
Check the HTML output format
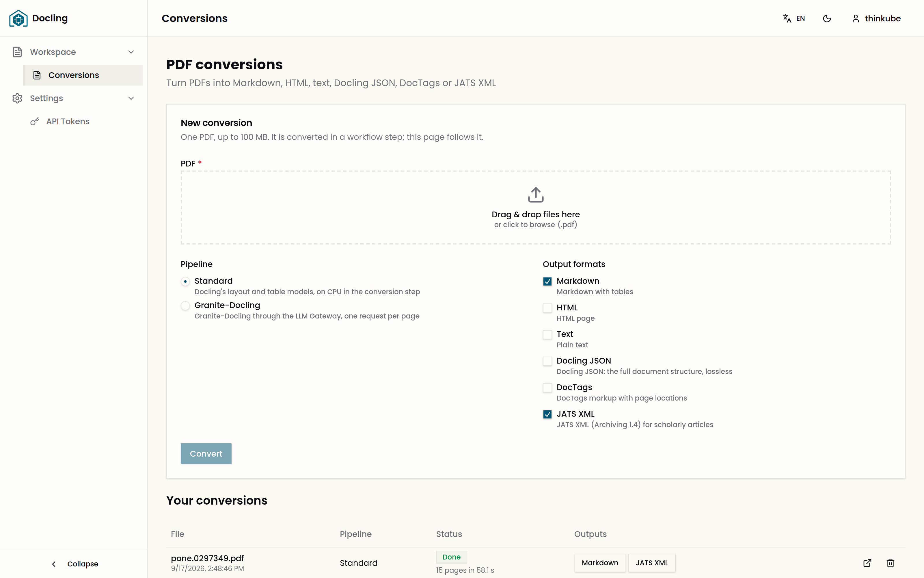pyautogui.click(x=547, y=308)
